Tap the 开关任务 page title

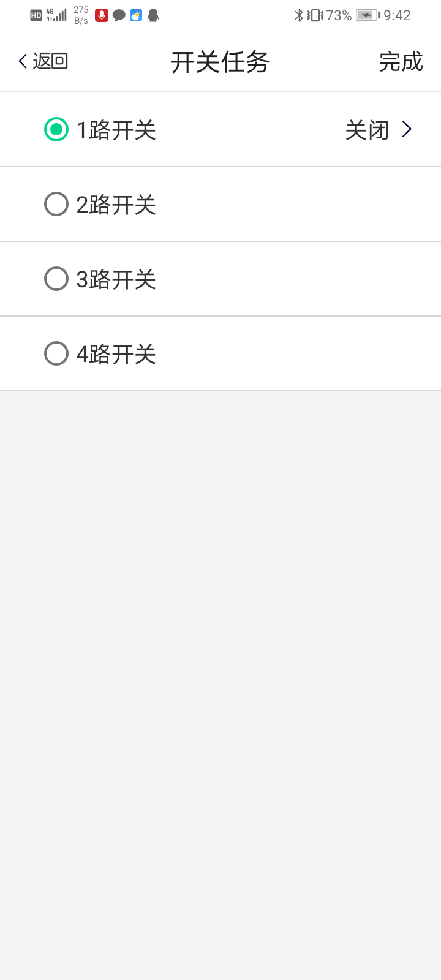(221, 62)
